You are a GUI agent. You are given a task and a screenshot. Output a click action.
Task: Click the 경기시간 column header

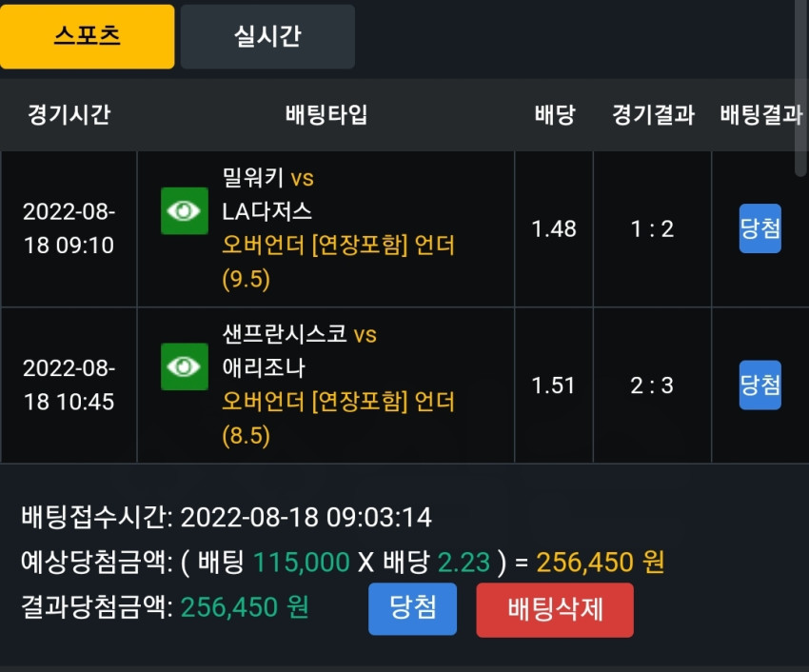tap(69, 114)
